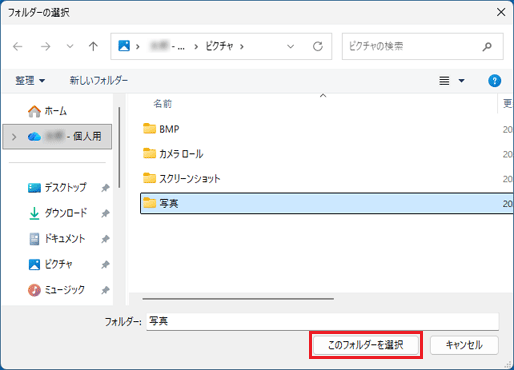Click the キャンセル button

(464, 345)
